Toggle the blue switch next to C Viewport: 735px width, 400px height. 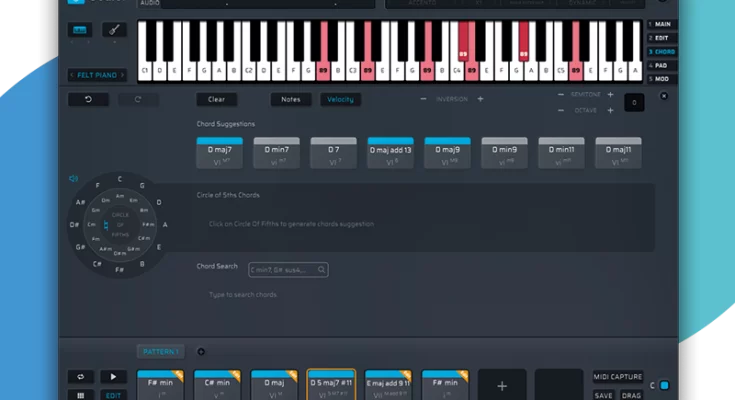click(x=664, y=385)
